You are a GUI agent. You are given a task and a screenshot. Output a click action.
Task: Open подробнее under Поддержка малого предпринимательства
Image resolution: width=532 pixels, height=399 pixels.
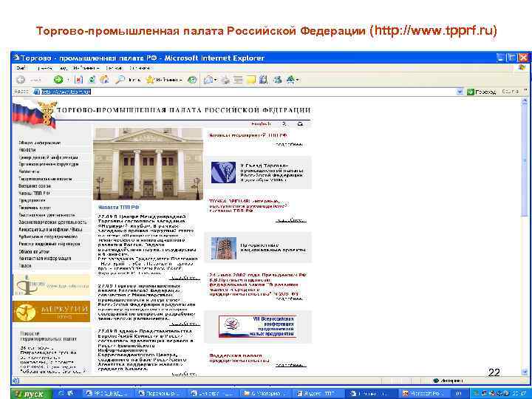pyautogui.click(x=290, y=366)
